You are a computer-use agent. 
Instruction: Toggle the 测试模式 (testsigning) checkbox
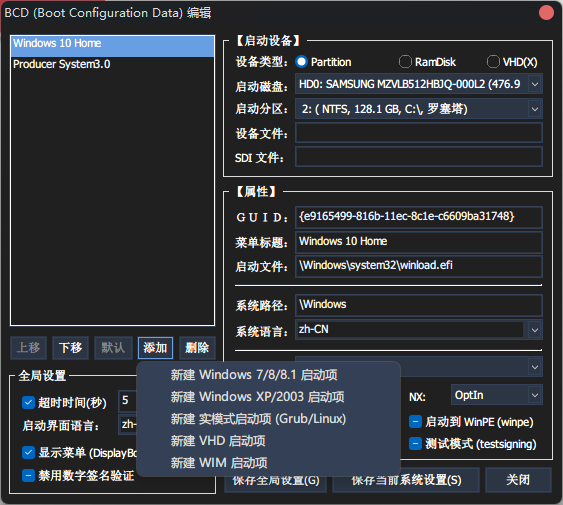tap(415, 444)
